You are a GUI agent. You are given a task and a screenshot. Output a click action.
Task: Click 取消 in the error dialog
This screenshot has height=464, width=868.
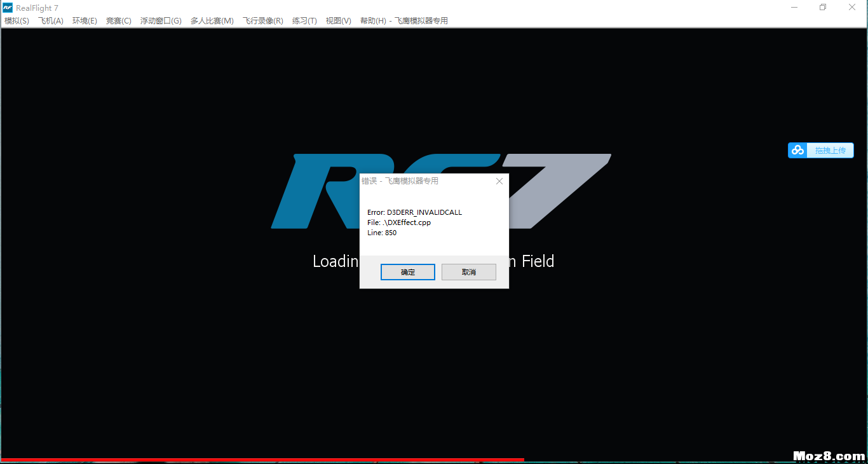[x=469, y=272]
